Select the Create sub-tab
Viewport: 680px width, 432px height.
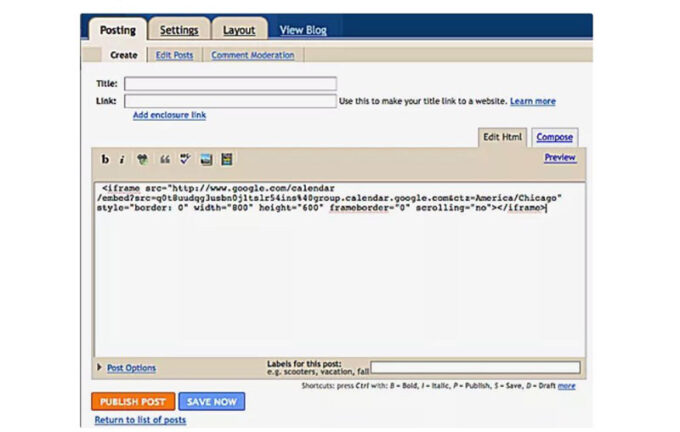click(124, 55)
